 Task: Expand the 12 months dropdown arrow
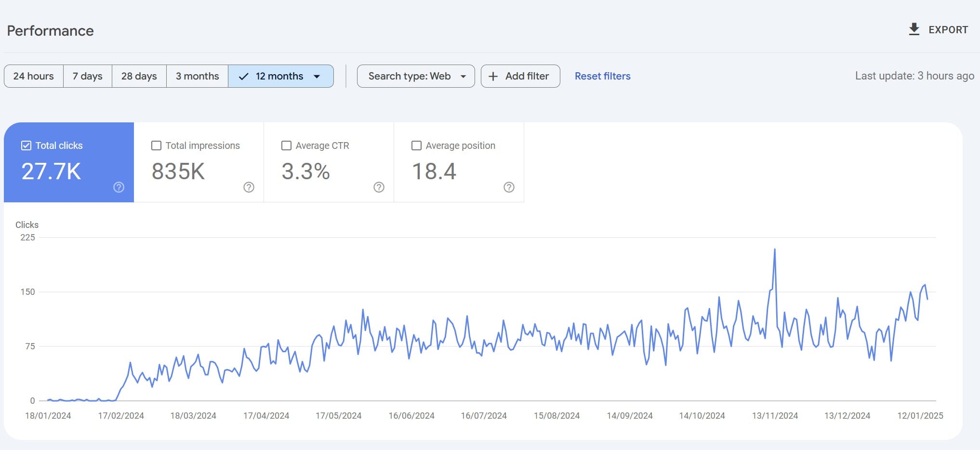[x=317, y=76]
